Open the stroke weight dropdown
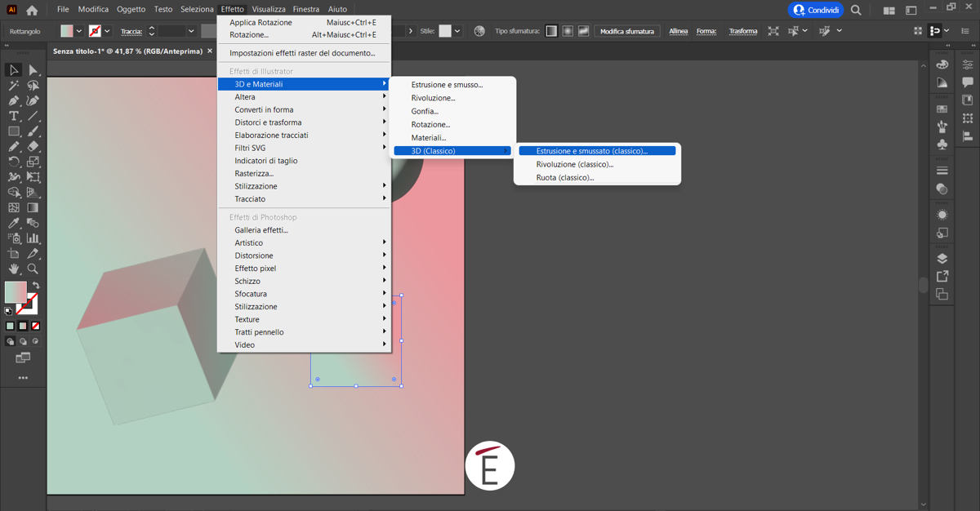Image resolution: width=980 pixels, height=511 pixels. coord(191,31)
